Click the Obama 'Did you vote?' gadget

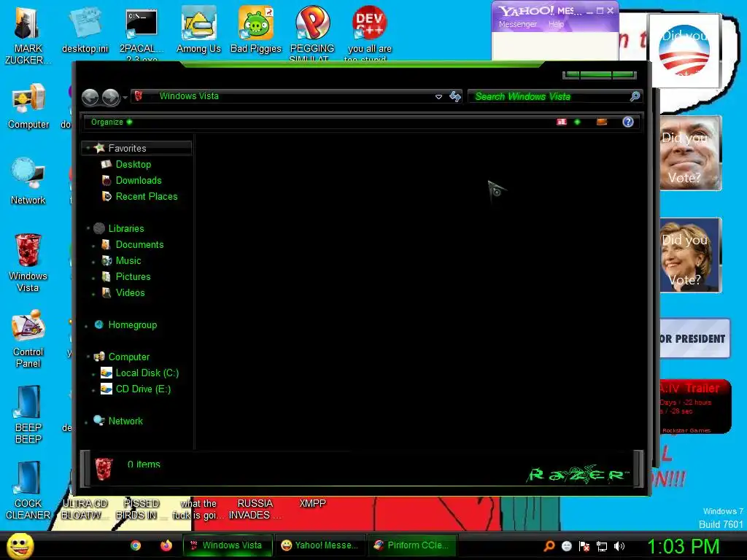point(684,50)
